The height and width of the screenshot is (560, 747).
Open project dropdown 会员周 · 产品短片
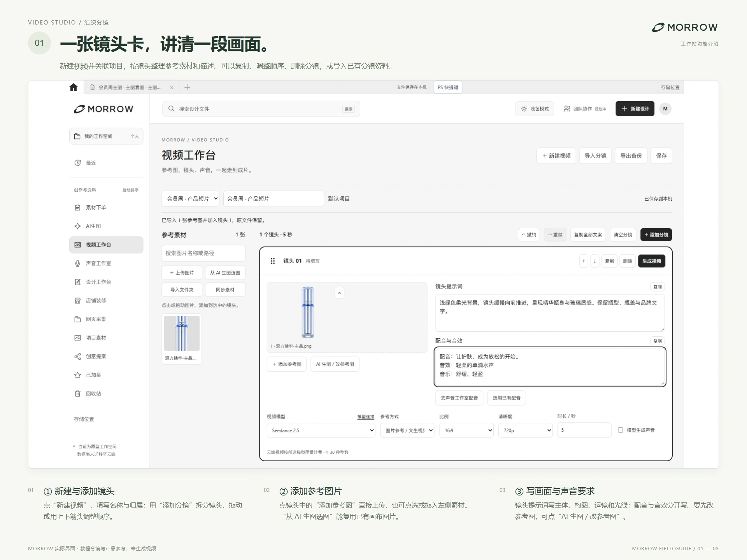coord(190,199)
